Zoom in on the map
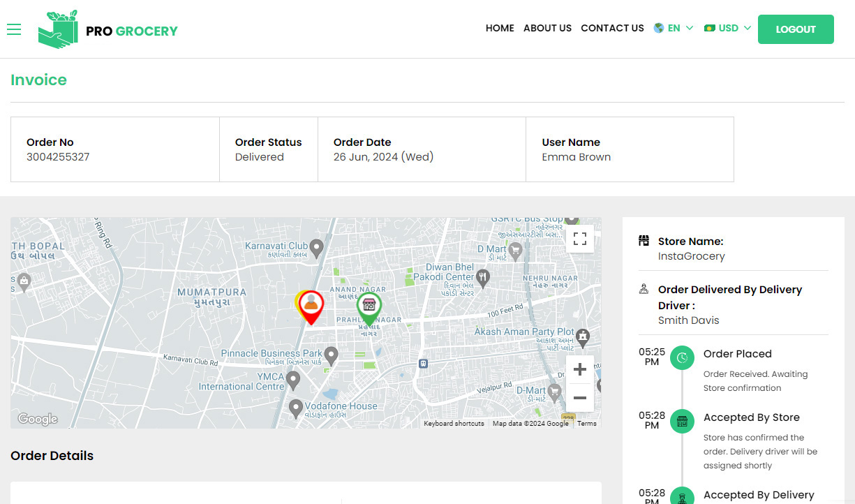 point(579,370)
